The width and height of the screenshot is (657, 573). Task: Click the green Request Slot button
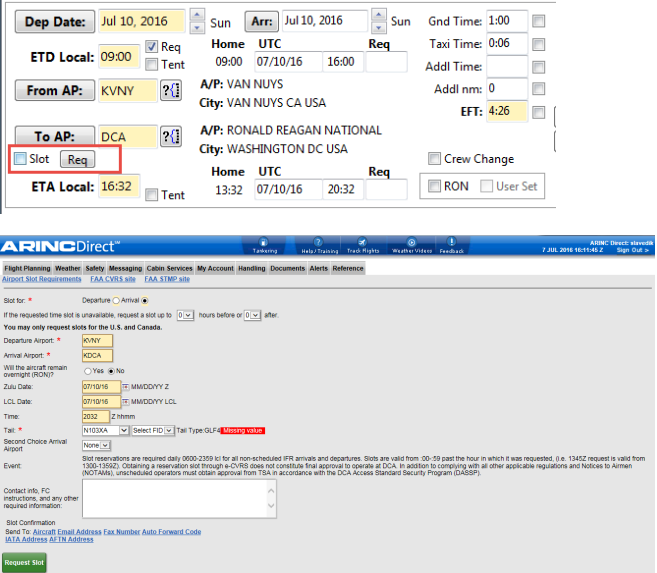pos(24,563)
